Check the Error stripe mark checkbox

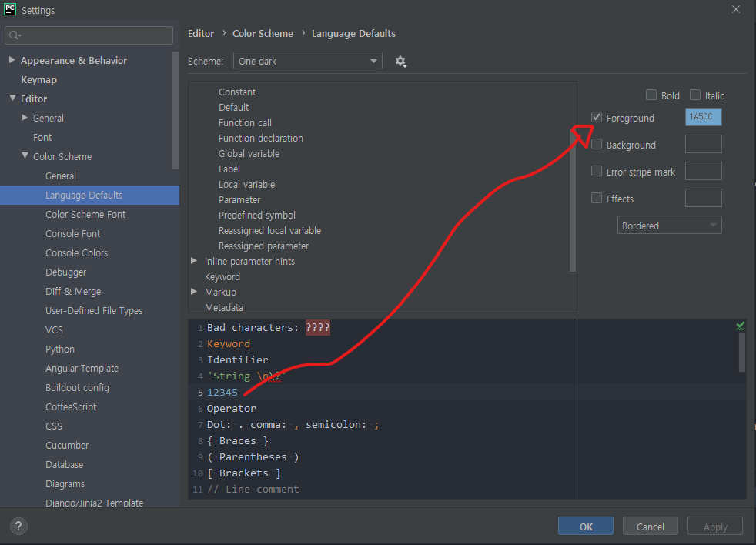point(597,171)
